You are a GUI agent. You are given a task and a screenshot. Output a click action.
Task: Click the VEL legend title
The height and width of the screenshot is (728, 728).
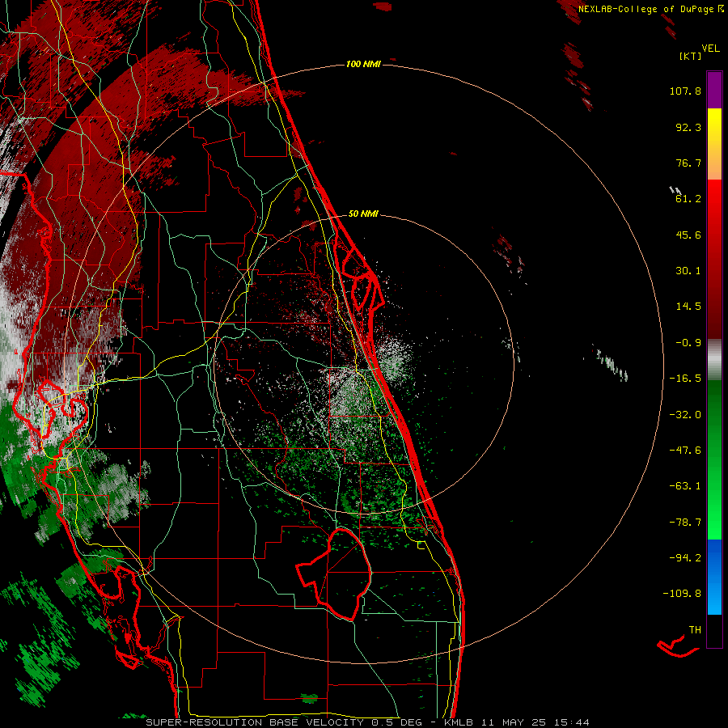pyautogui.click(x=710, y=49)
